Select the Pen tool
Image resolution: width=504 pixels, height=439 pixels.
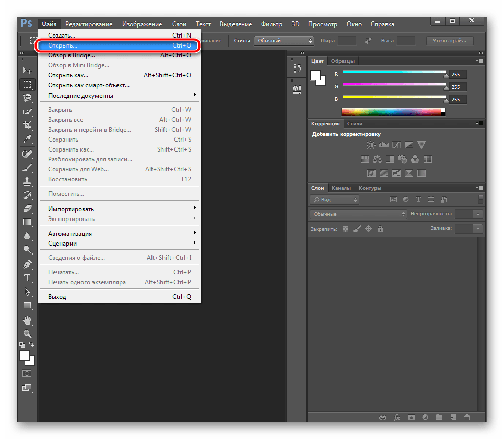pyautogui.click(x=27, y=264)
